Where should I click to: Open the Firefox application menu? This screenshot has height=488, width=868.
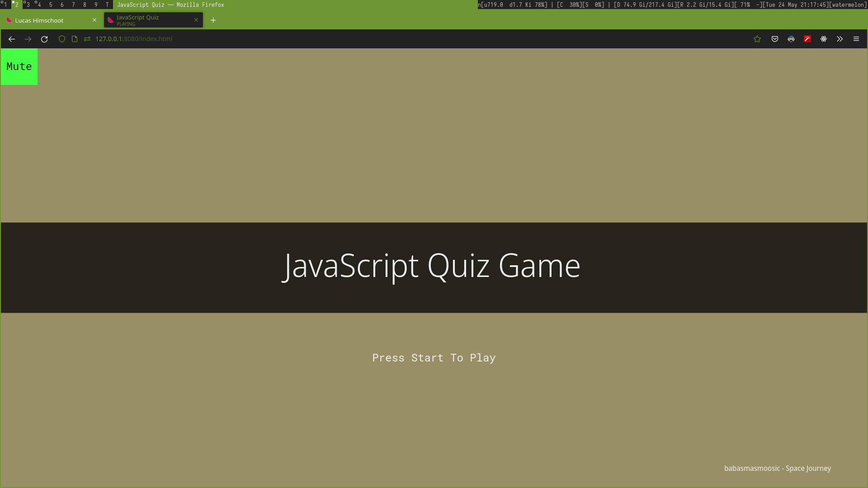point(856,39)
